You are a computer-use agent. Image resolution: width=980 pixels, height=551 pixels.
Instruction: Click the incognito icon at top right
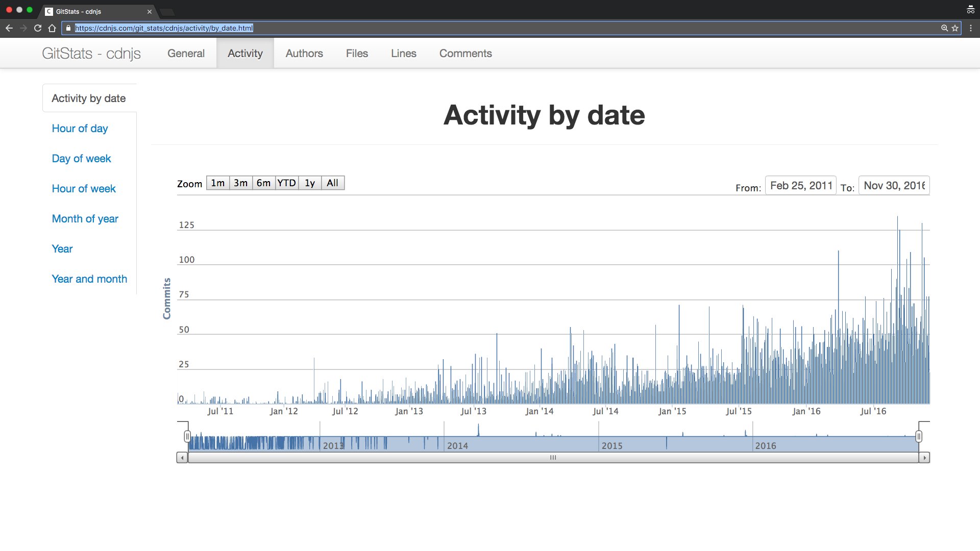[970, 10]
